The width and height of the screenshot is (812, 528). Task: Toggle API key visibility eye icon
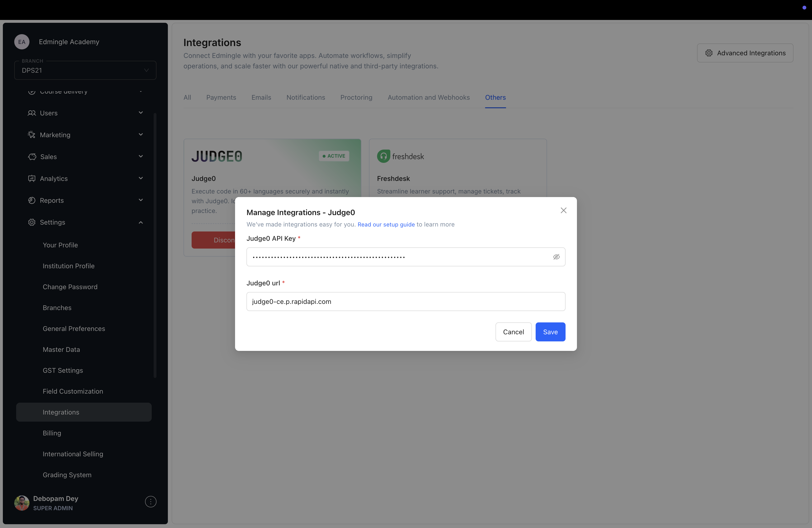pyautogui.click(x=557, y=257)
